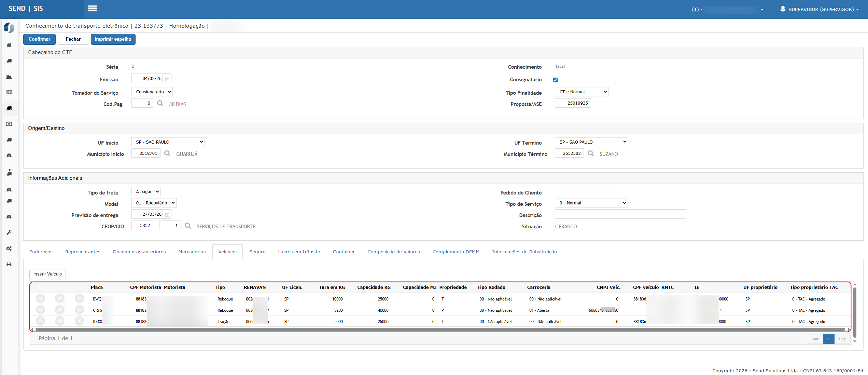This screenshot has height=375, width=868.
Task: Click the Pedido do Cliente input field
Action: [585, 191]
